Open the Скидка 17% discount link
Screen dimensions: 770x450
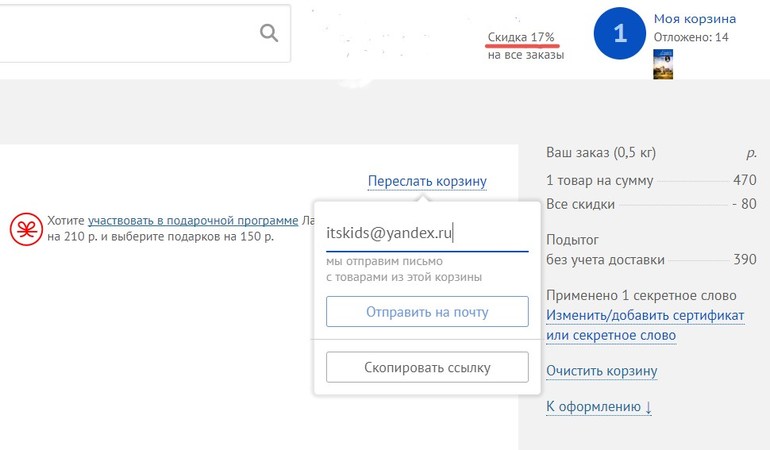click(x=521, y=37)
